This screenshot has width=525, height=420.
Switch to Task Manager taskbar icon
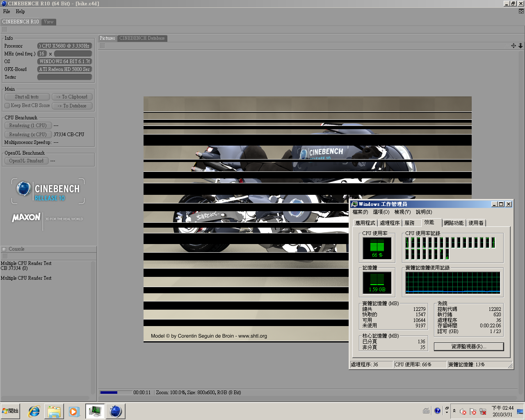95,411
